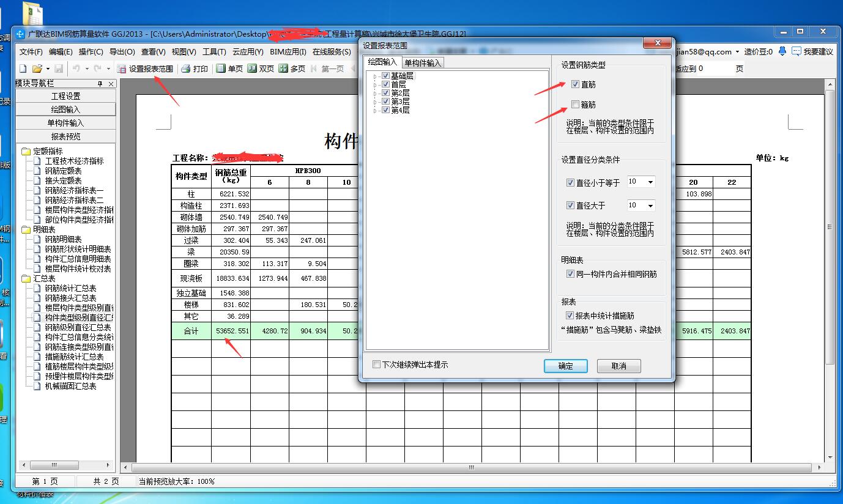The height and width of the screenshot is (504, 843).
Task: Open 工具(T) menu
Action: click(214, 52)
